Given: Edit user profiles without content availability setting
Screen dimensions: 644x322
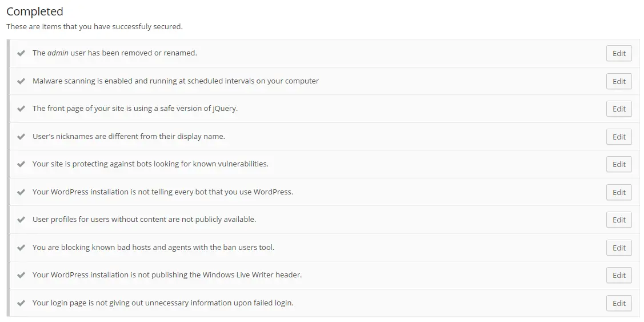Looking at the screenshot, I should (619, 220).
